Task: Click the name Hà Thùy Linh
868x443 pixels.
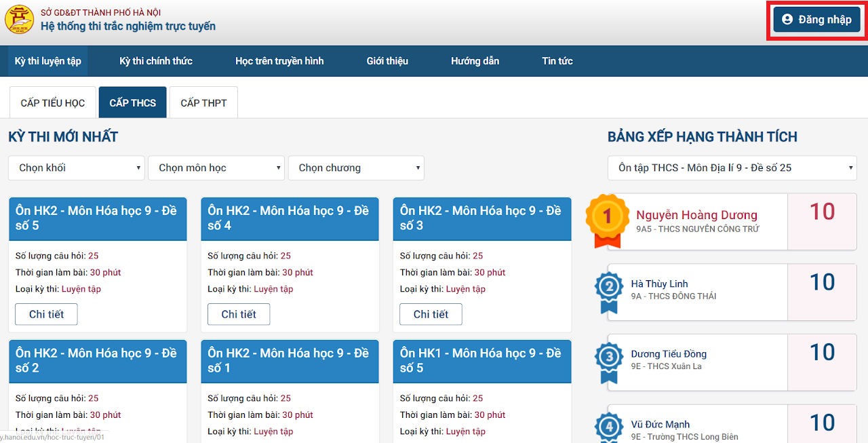Action: [659, 284]
